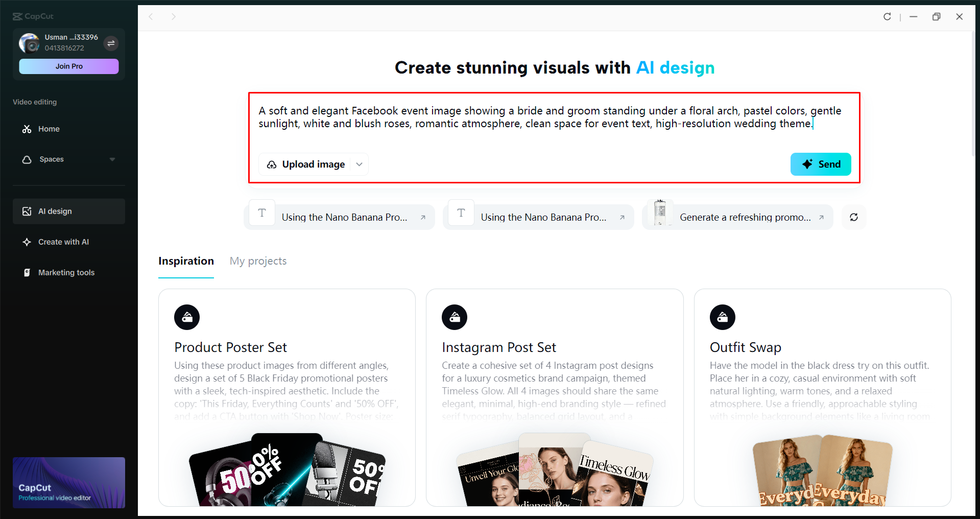This screenshot has height=519, width=980.
Task: Refresh the prompt suggestion chips
Action: click(x=853, y=217)
